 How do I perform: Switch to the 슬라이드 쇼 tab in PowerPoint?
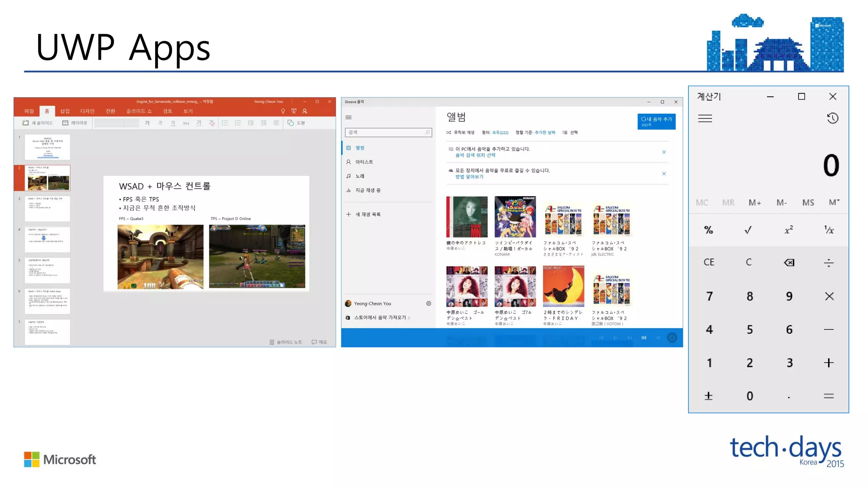click(x=139, y=111)
